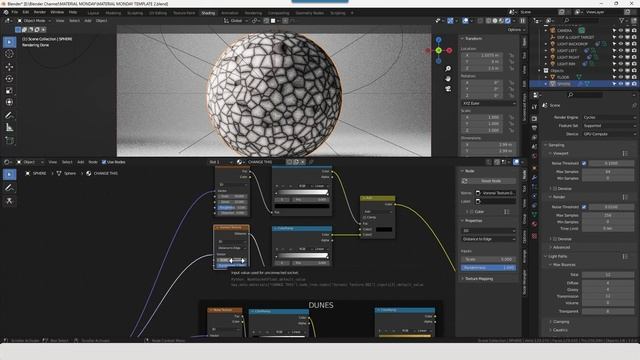Toggle Viewport Noise Threshold checkbox
Image resolution: width=640 pixels, height=360 pixels.
point(584,163)
